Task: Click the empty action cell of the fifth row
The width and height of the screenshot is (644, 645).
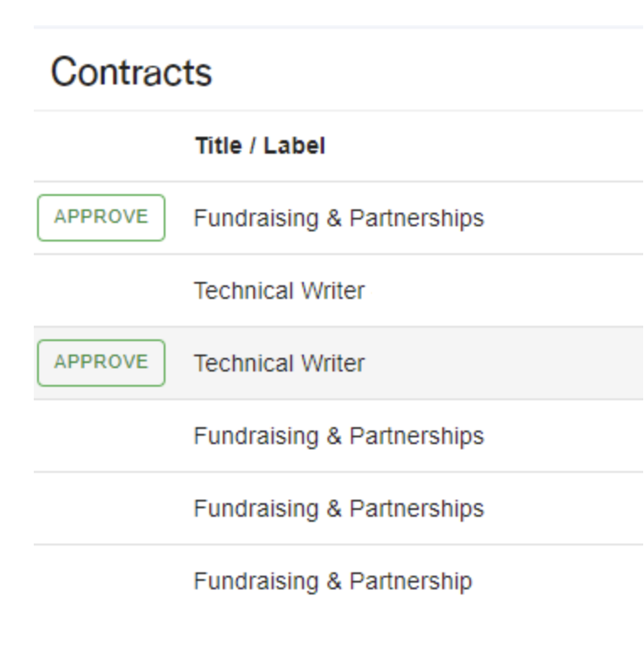Action: pos(101,509)
